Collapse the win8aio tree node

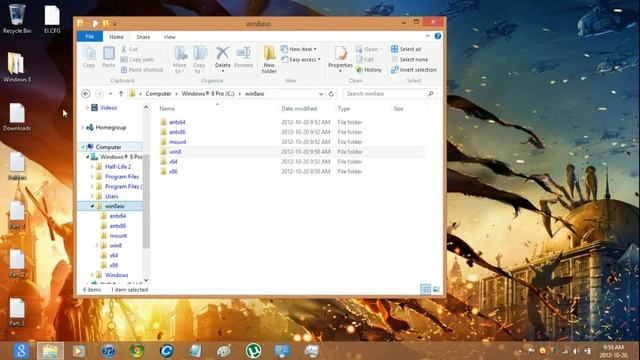tap(92, 206)
